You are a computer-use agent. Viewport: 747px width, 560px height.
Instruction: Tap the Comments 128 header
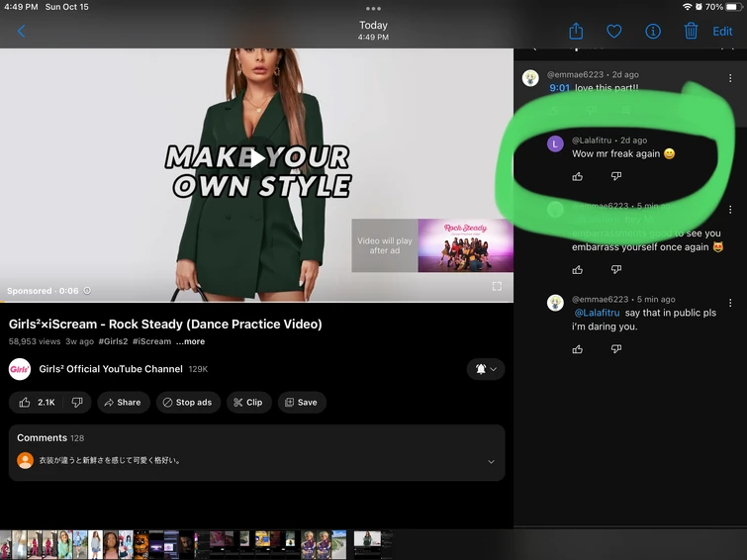coord(50,438)
